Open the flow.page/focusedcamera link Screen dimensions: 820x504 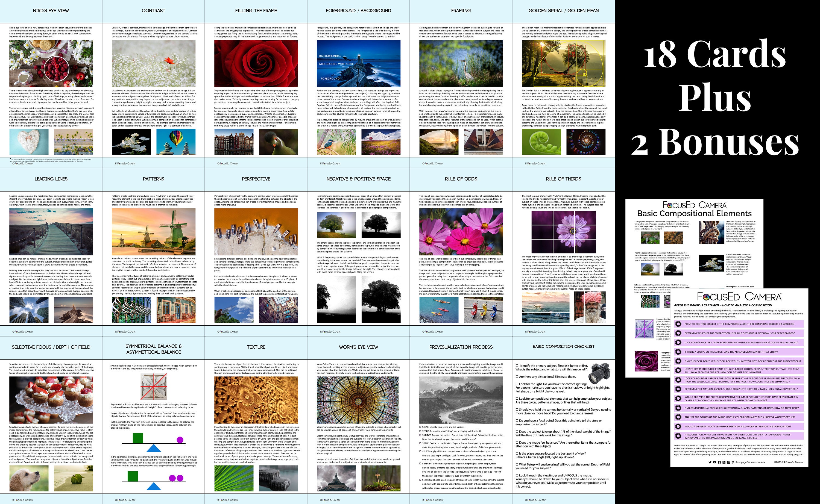point(750,462)
